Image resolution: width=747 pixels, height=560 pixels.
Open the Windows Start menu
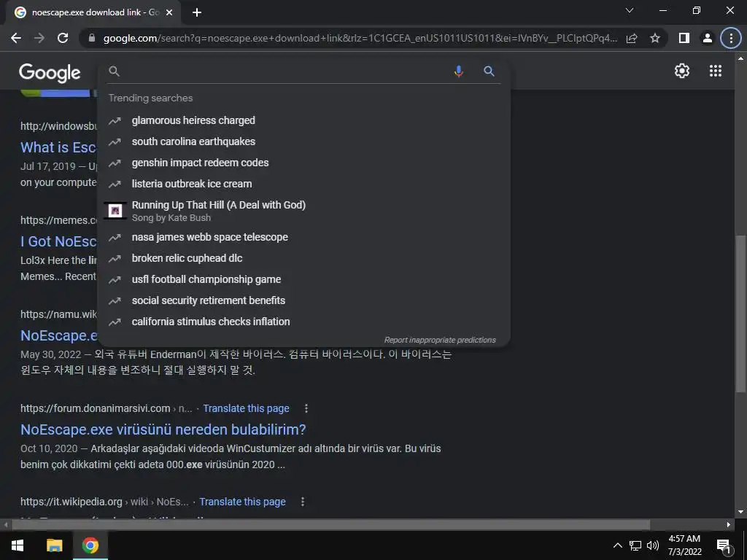coord(18,545)
